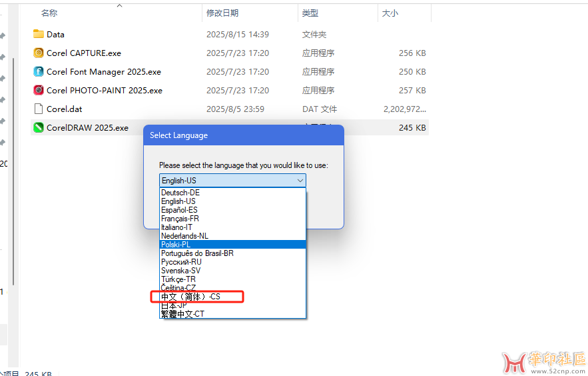
Task: Sort files by 名称 column header
Action: 49,13
